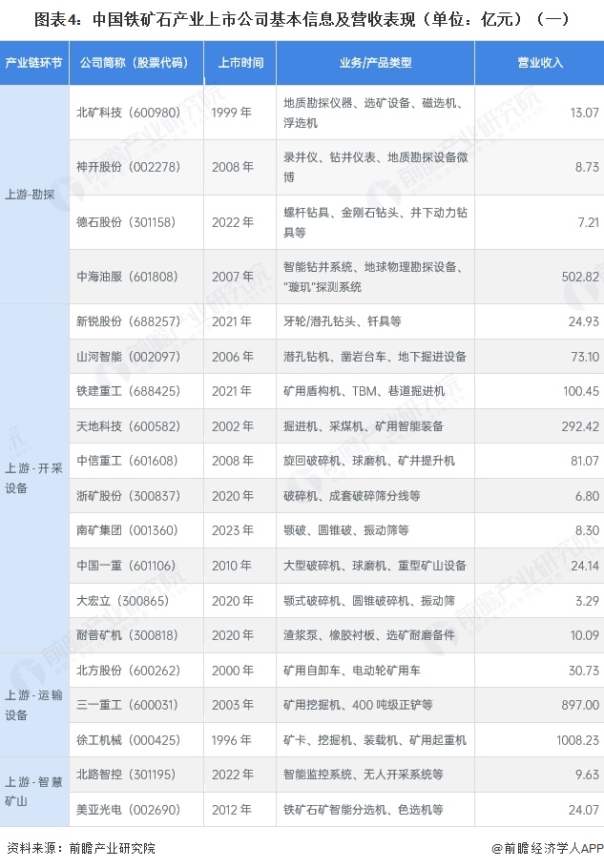Click company 中海油服（601808）
The image size is (604, 868).
click(127, 277)
